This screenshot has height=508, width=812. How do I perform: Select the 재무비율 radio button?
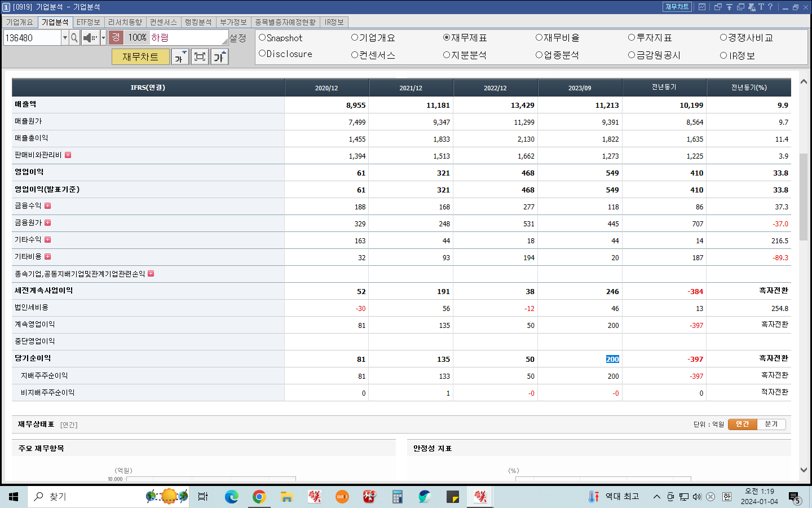tap(539, 37)
